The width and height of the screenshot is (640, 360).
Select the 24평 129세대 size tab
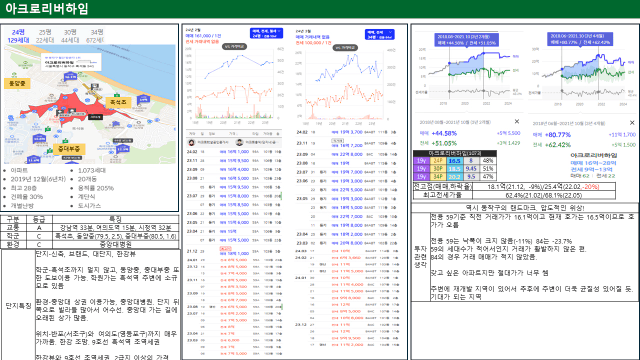18,36
